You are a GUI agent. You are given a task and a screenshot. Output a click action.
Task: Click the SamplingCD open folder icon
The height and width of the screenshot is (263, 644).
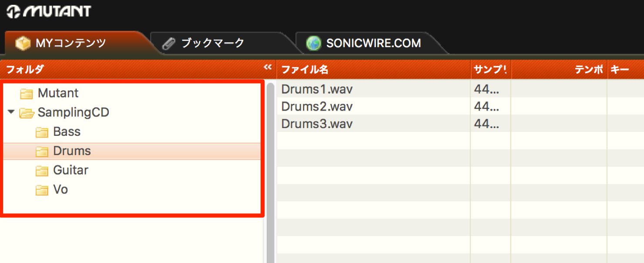27,113
